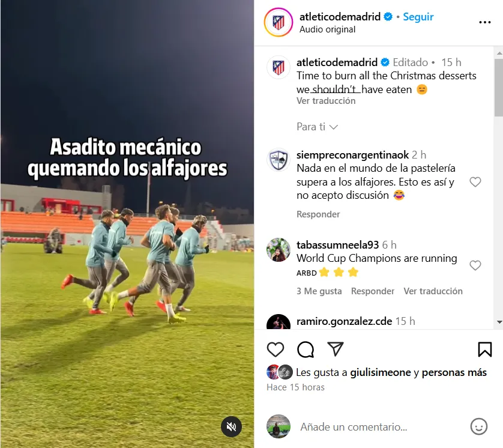The image size is (503, 448).
Task: Unmute the video with speaker icon
Action: [x=231, y=426]
